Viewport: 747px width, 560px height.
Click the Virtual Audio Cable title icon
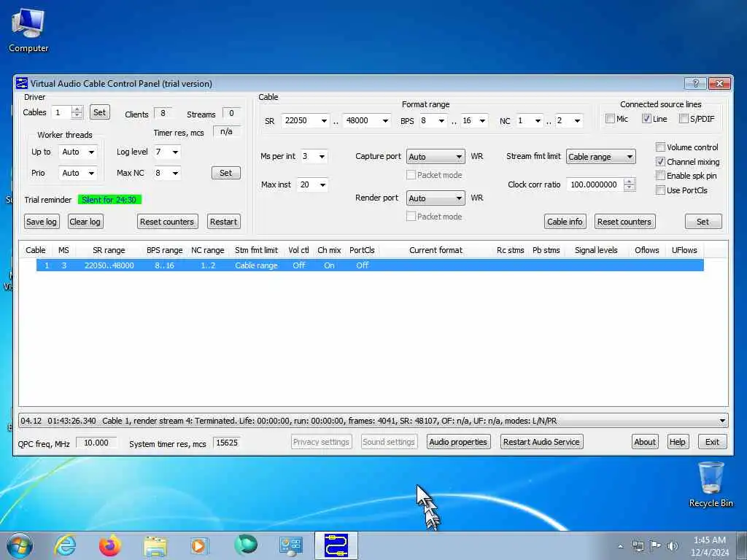[22, 83]
